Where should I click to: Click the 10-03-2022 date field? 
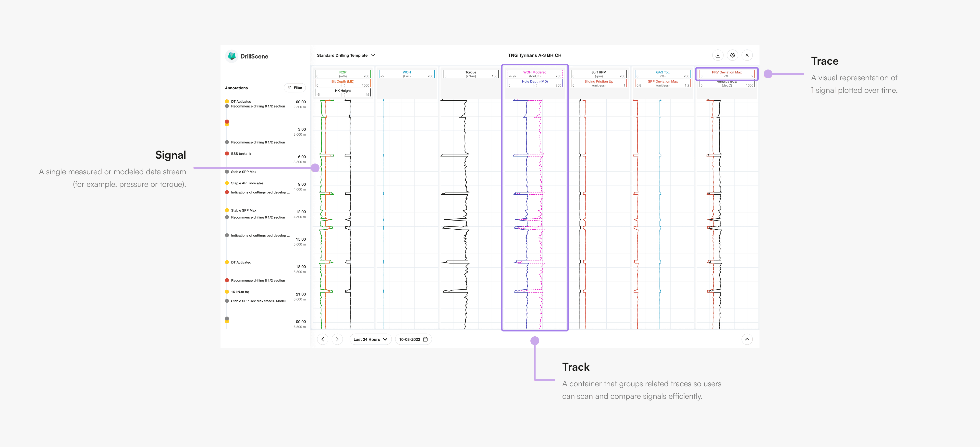(x=409, y=339)
